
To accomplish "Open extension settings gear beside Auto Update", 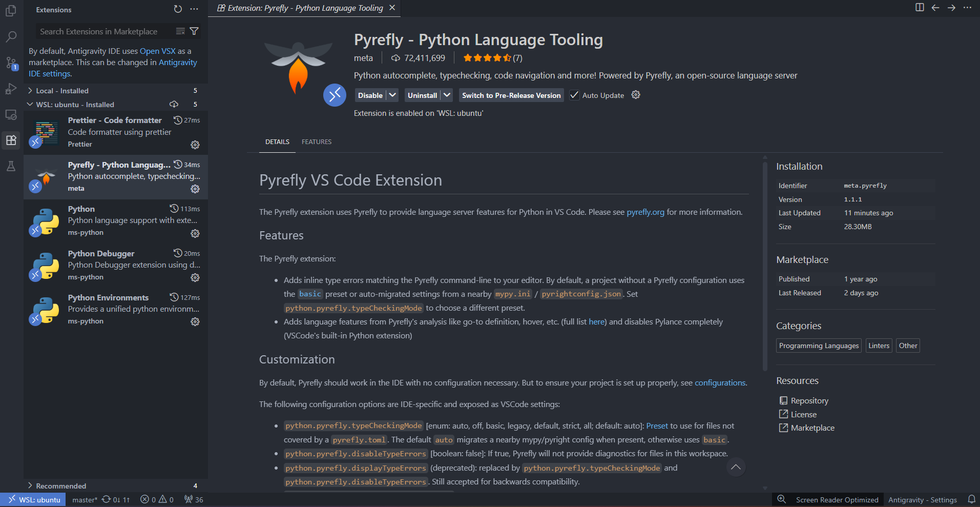I will 636,95.
